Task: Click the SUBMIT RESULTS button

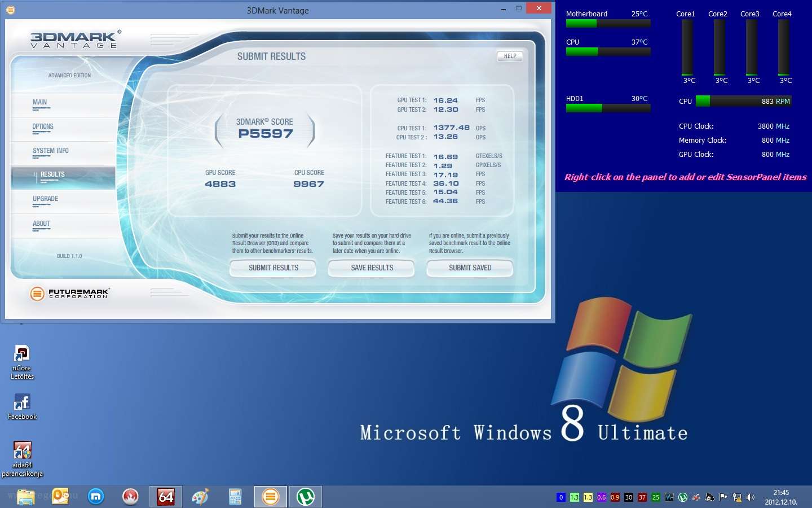Action: (x=273, y=268)
